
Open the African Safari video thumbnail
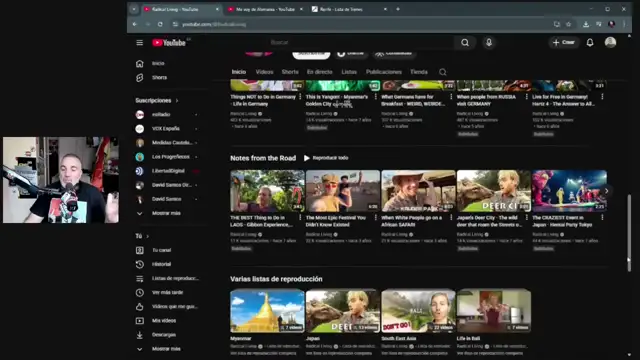tap(418, 191)
